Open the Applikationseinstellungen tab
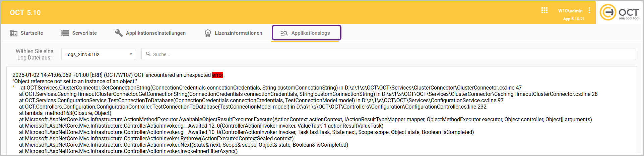The width and height of the screenshot is (644, 156). pos(155,33)
